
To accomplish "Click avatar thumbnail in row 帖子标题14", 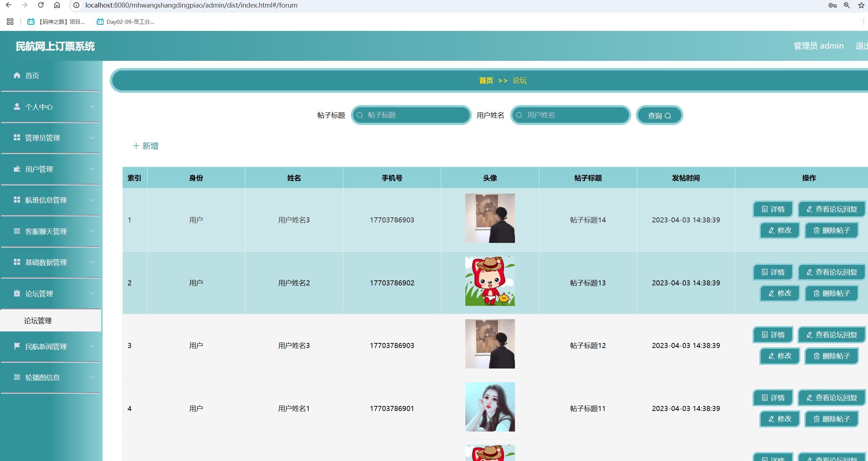I will click(x=490, y=218).
